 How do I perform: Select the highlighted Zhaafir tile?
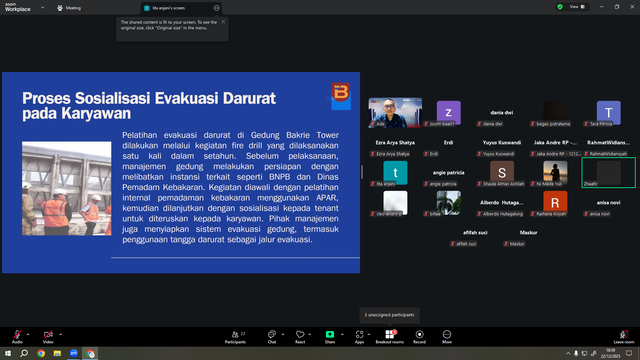click(x=609, y=173)
